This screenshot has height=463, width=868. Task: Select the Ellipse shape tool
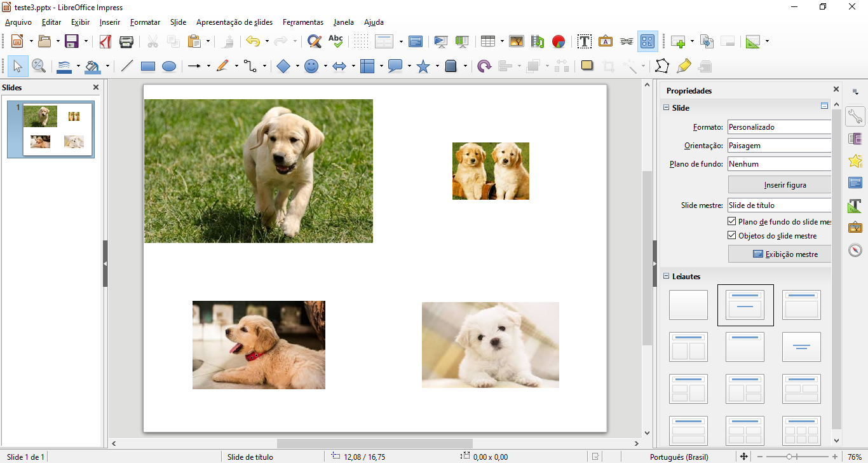169,66
